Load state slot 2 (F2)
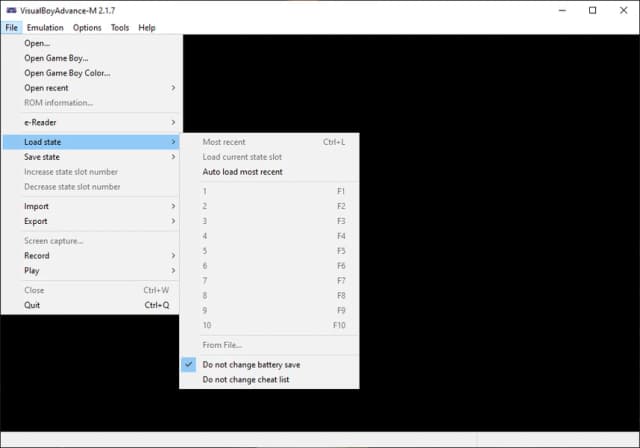The height and width of the screenshot is (448, 640). pos(269,206)
